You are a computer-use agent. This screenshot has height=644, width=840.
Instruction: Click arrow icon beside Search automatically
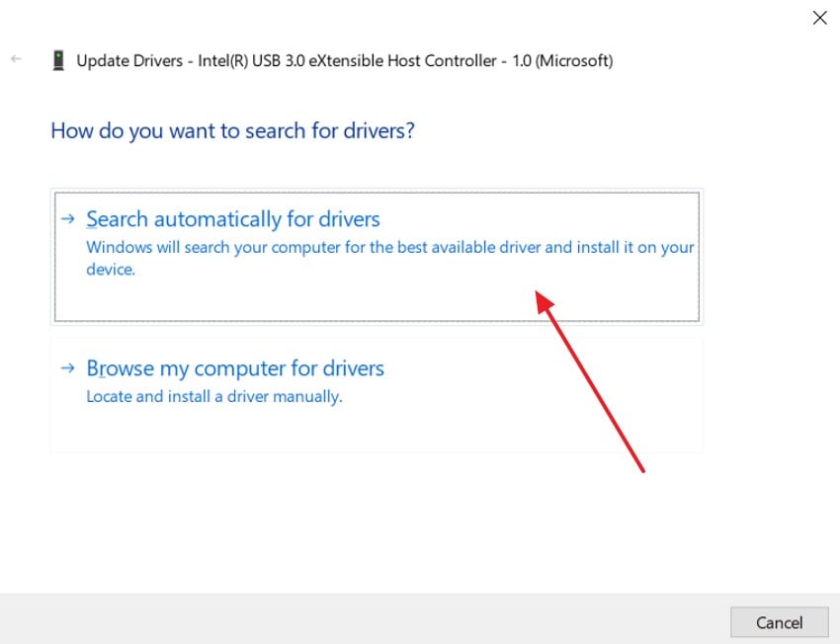[x=67, y=218]
